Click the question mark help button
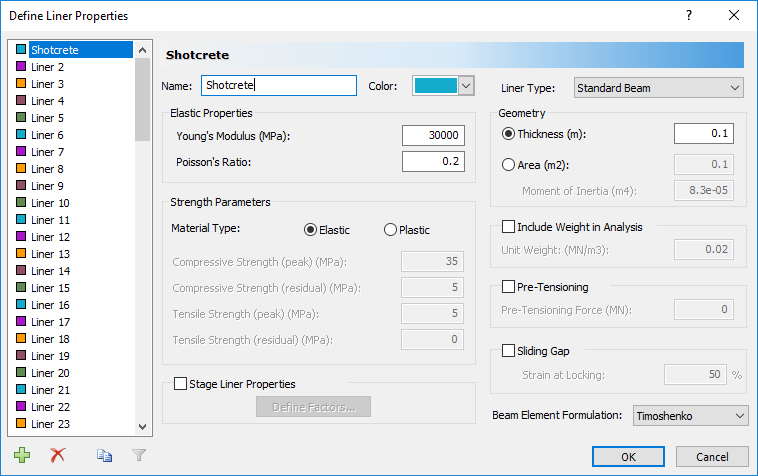This screenshot has width=758, height=476. pyautogui.click(x=689, y=15)
